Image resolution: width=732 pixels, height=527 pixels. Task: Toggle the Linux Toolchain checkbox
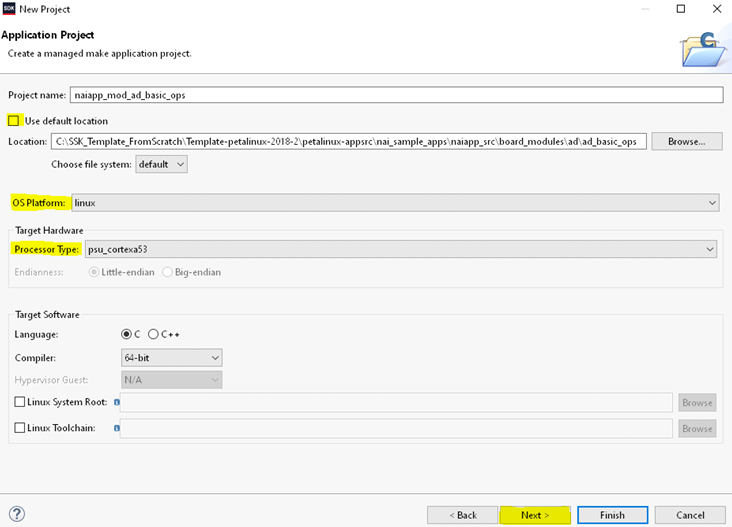[x=21, y=428]
